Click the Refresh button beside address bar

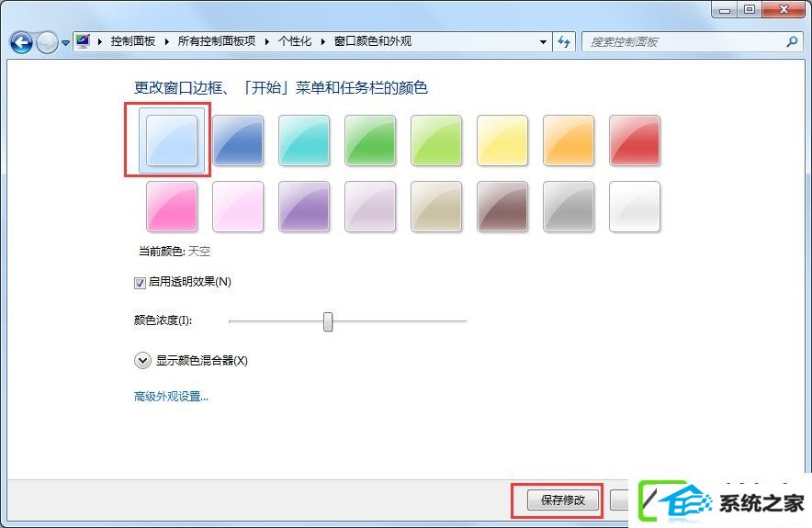tap(564, 42)
